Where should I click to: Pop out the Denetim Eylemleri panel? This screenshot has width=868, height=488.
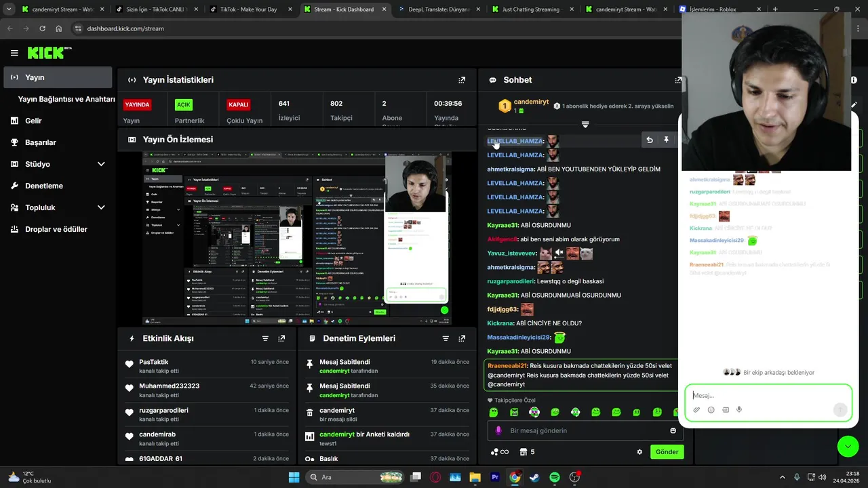click(462, 338)
